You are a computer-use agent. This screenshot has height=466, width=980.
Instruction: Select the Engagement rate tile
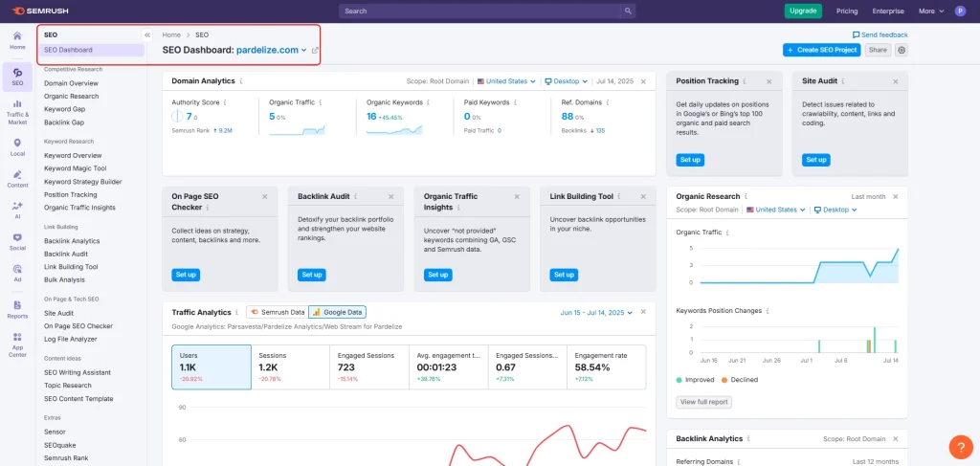pyautogui.click(x=606, y=367)
